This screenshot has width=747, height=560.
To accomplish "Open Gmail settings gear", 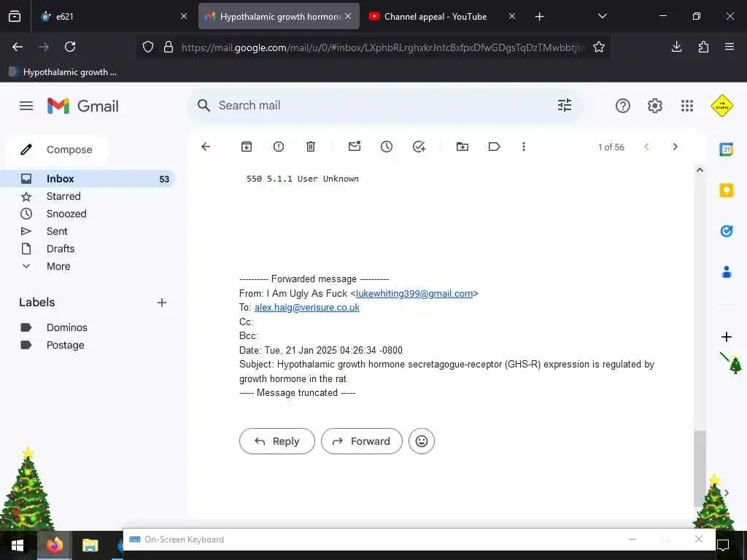I will pyautogui.click(x=655, y=106).
